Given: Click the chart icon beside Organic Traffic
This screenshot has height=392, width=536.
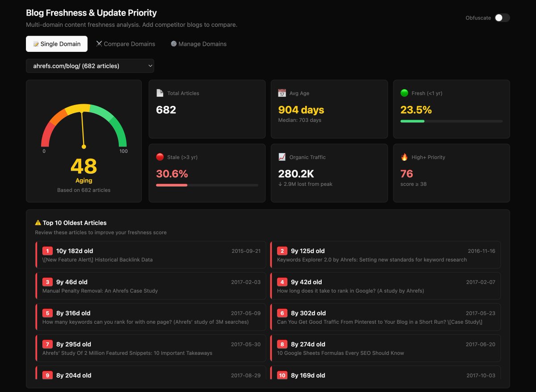Looking at the screenshot, I should click(x=282, y=157).
